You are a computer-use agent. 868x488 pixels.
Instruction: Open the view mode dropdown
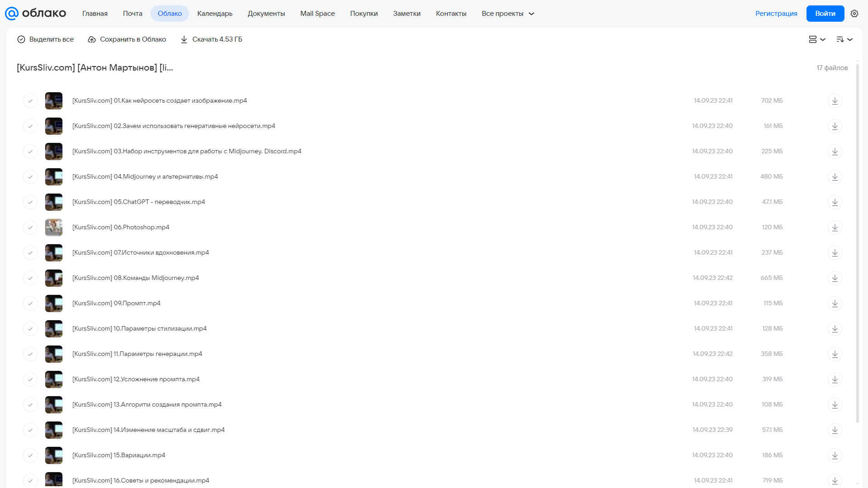[817, 39]
